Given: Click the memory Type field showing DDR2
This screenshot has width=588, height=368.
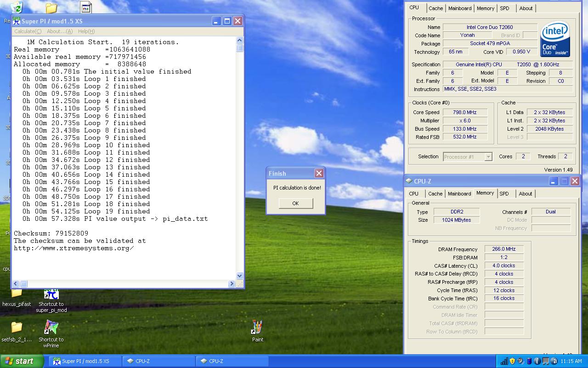Looking at the screenshot, I should (x=457, y=212).
